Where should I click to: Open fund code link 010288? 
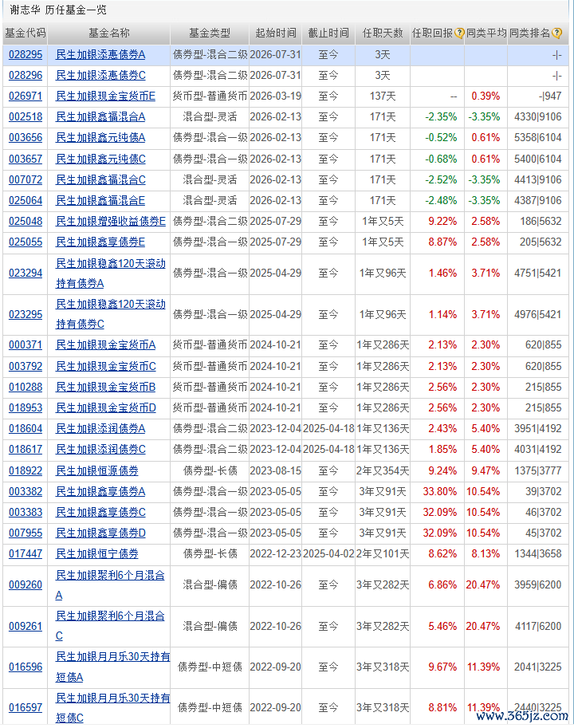[x=26, y=388]
